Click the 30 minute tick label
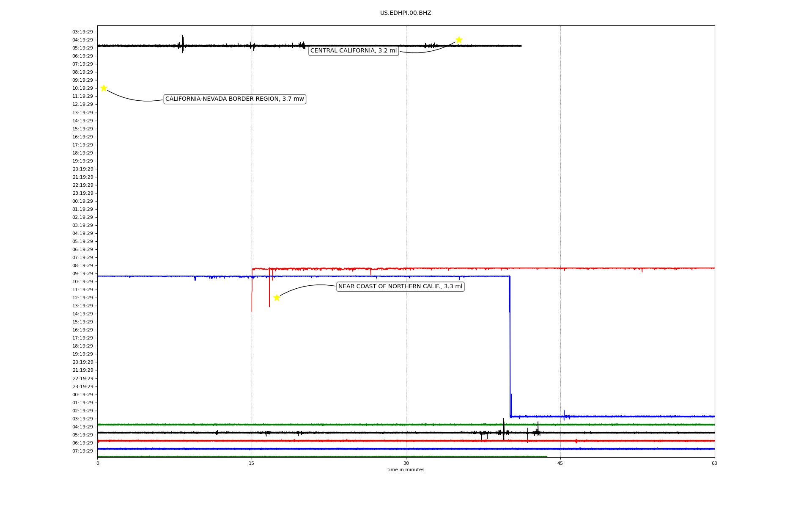The height and width of the screenshot is (508, 812). pos(406,463)
